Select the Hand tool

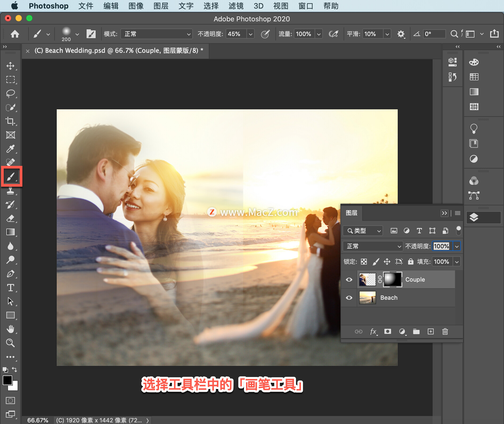[10, 329]
